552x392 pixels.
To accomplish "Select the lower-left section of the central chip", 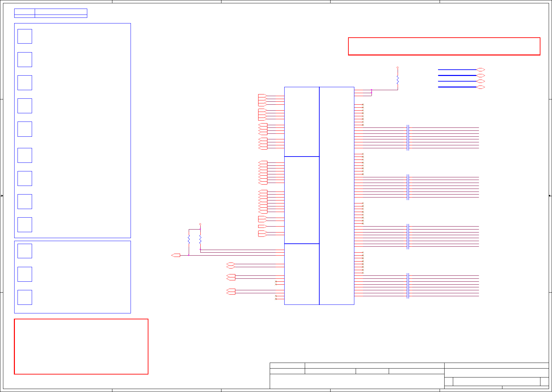I will click(302, 274).
